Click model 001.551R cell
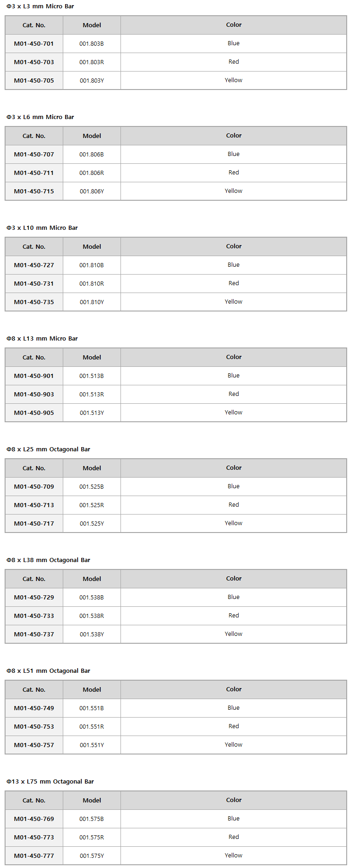The height and width of the screenshot is (868, 349). (x=91, y=727)
